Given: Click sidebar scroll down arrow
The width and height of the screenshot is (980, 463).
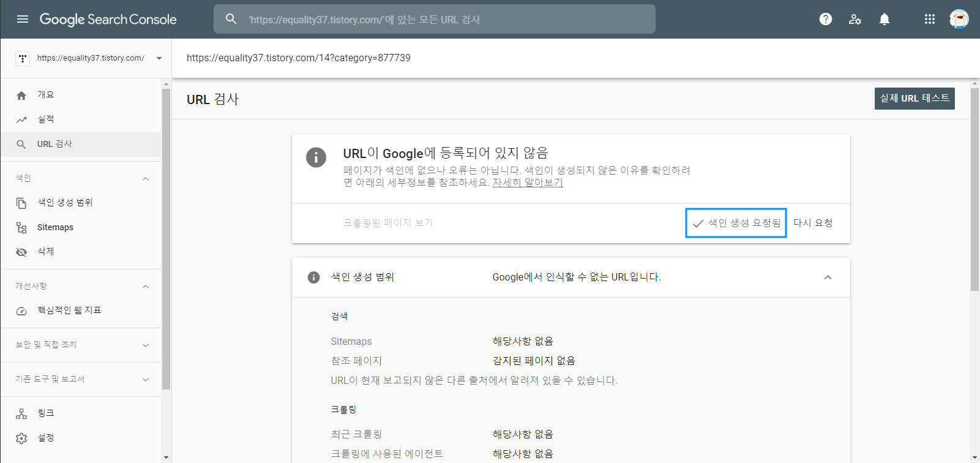Looking at the screenshot, I should (x=166, y=457).
